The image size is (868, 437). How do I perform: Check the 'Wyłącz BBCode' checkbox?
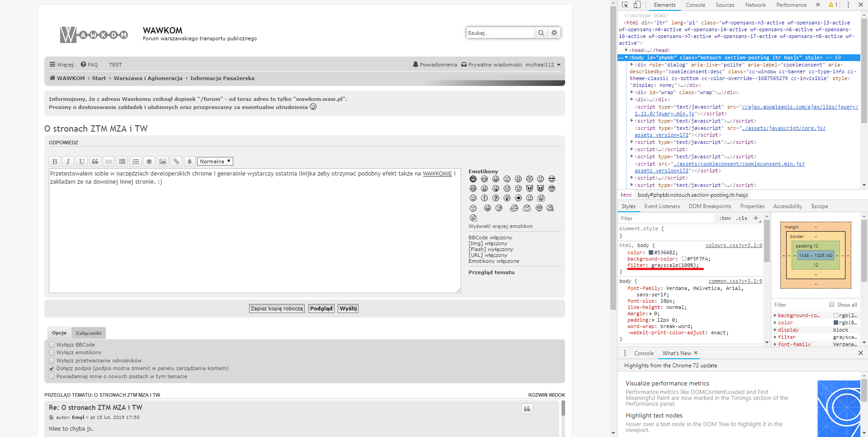(x=52, y=345)
